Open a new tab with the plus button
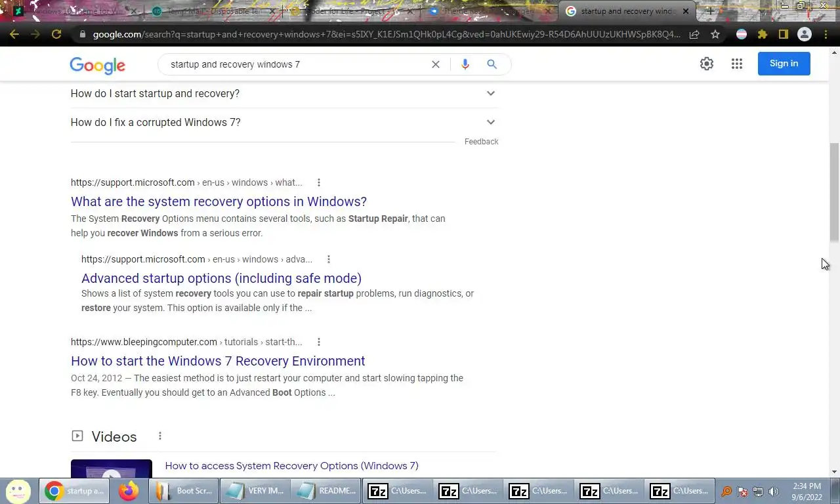Viewport: 840px width, 504px height. [x=710, y=11]
